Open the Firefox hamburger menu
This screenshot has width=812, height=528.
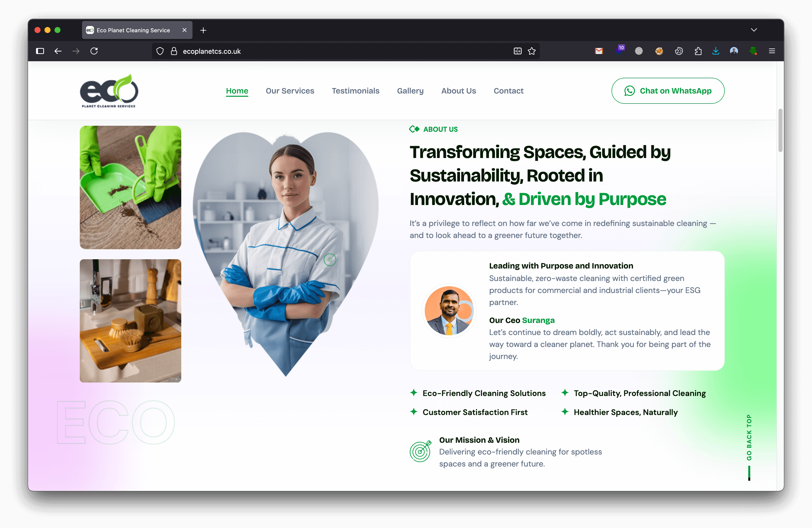tap(772, 51)
